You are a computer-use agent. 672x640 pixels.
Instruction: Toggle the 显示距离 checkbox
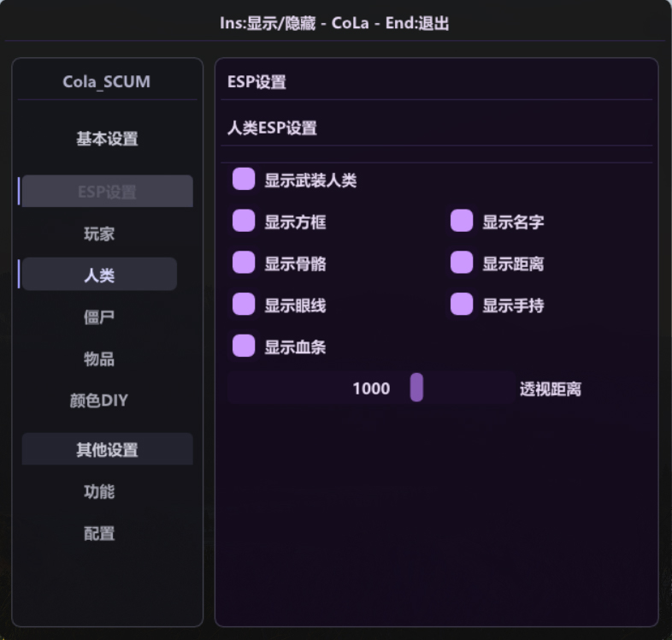[x=462, y=262]
